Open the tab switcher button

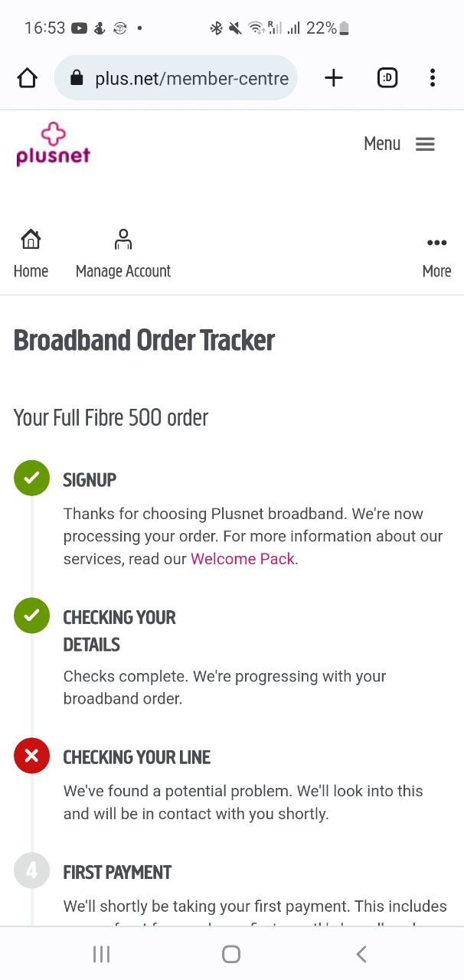tap(387, 77)
